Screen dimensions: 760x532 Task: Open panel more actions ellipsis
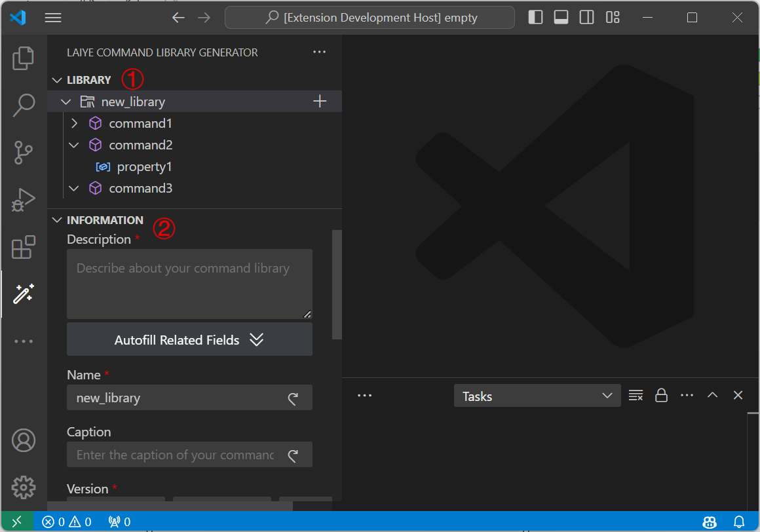[687, 395]
